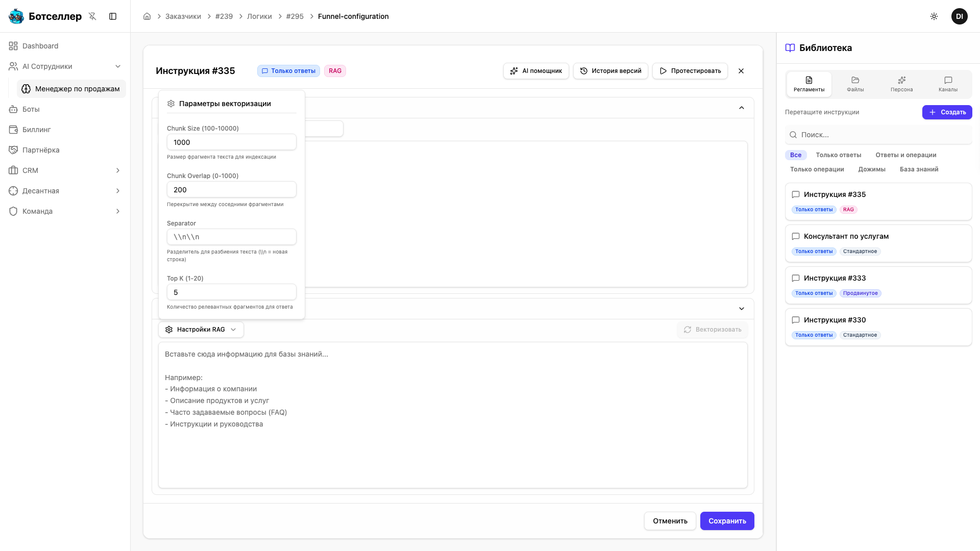Click the pin icon next to Ботселлер
Image resolution: width=980 pixels, height=551 pixels.
tap(92, 16)
